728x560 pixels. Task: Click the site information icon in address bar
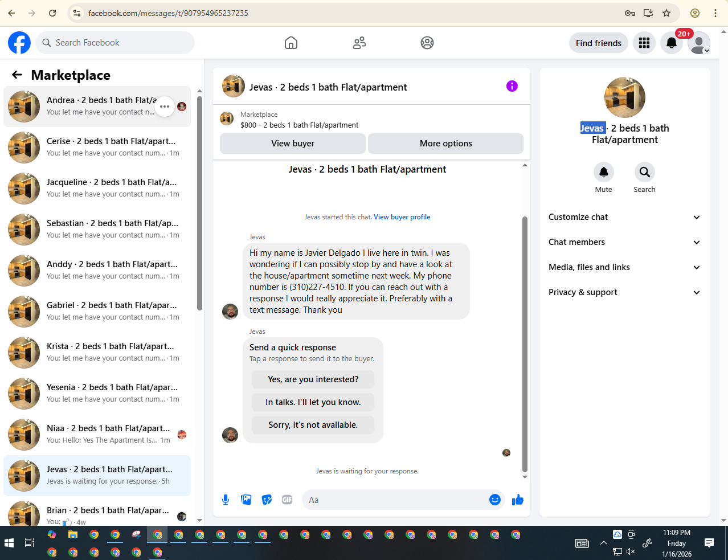[77, 13]
